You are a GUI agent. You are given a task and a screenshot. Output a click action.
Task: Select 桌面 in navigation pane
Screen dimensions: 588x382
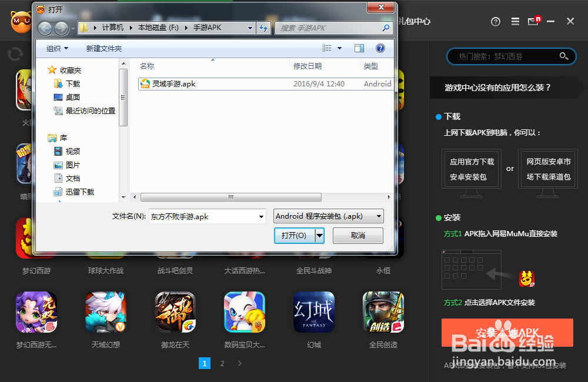click(x=67, y=97)
